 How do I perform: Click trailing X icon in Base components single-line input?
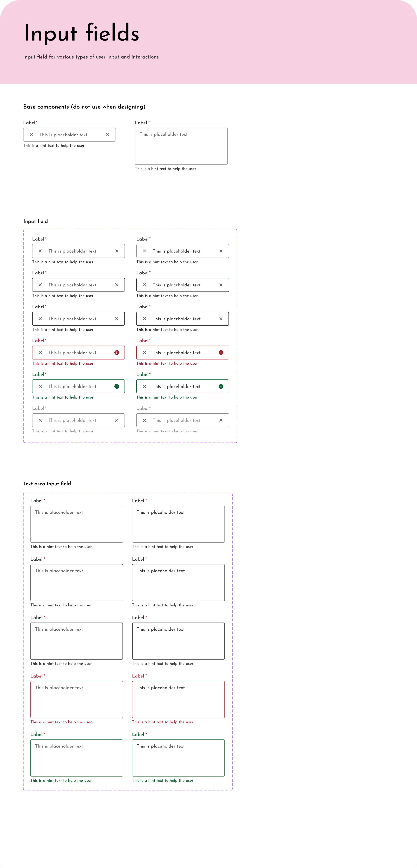tap(108, 135)
